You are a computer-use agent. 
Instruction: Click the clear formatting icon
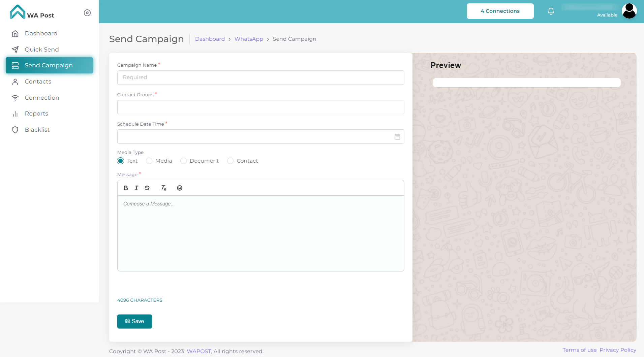163,188
